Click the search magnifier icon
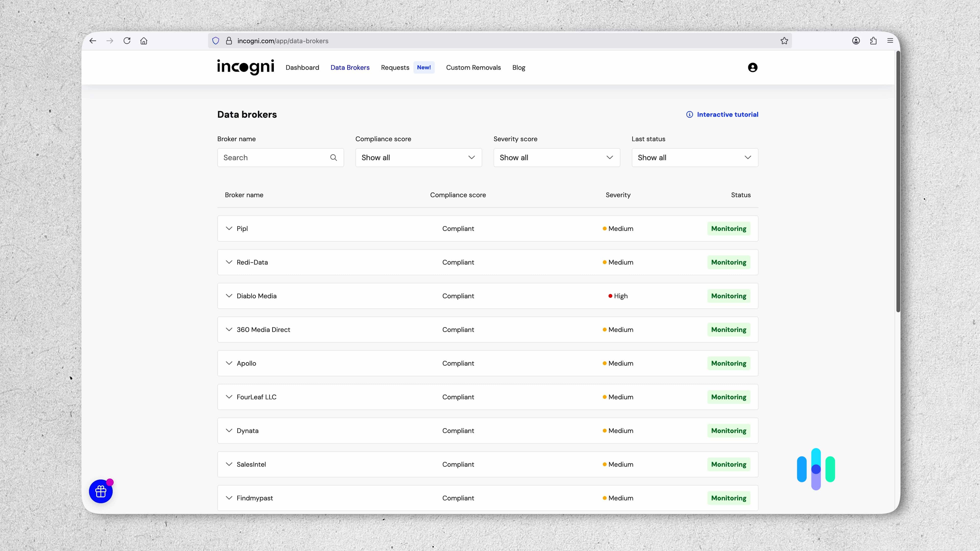Image resolution: width=980 pixels, height=551 pixels. pos(333,157)
